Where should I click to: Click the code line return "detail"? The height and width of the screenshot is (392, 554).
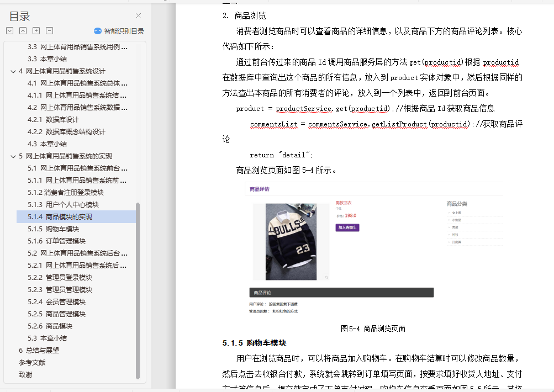281,155
